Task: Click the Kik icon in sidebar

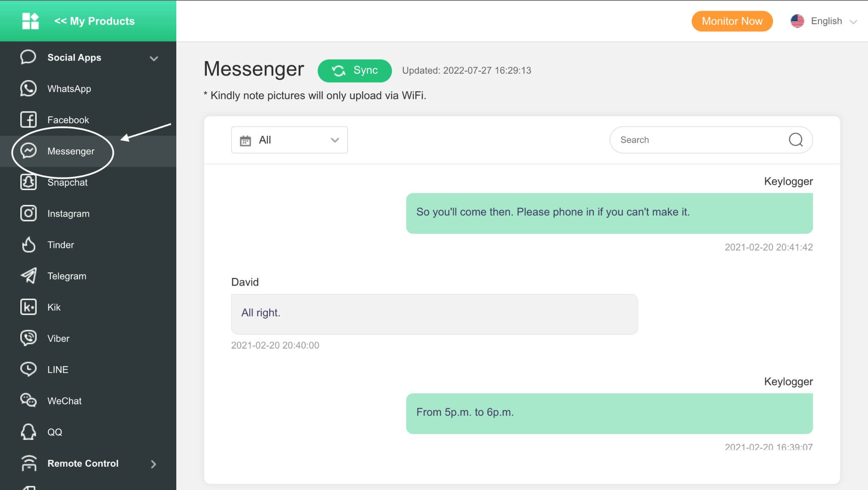Action: tap(28, 307)
